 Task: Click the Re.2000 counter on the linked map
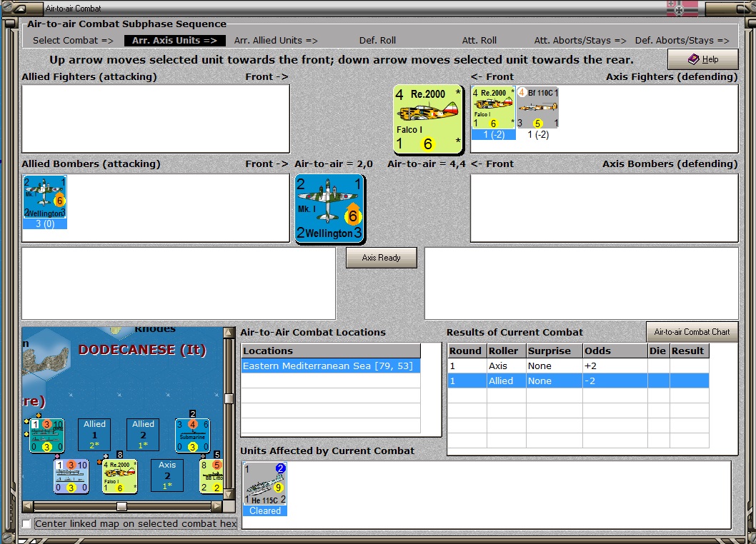pyautogui.click(x=120, y=477)
